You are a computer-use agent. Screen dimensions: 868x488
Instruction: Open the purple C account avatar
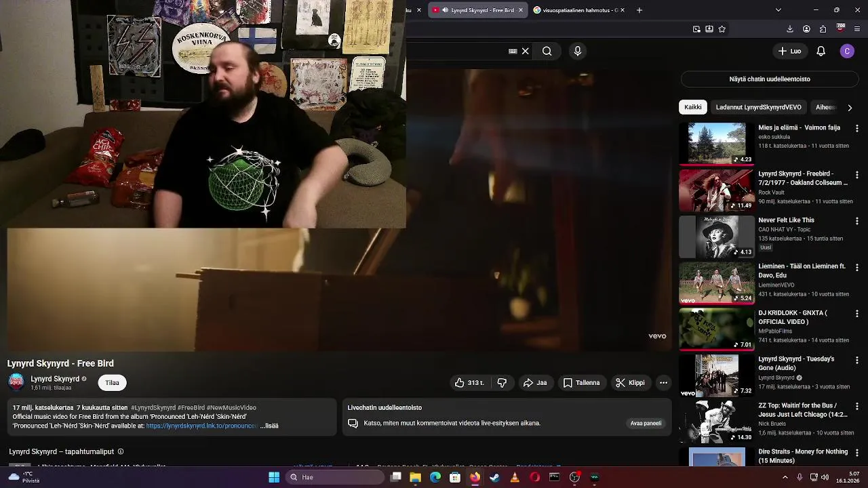(847, 51)
